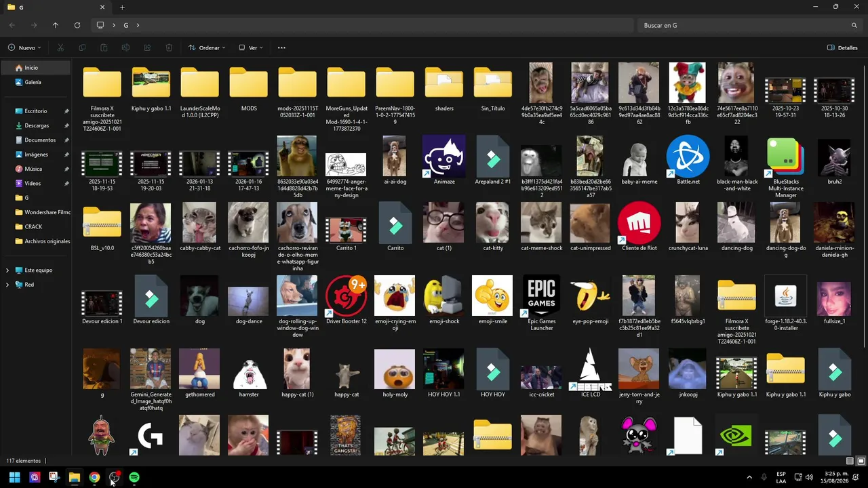Switch to details list view in status bar
This screenshot has width=868, height=488.
click(850, 461)
